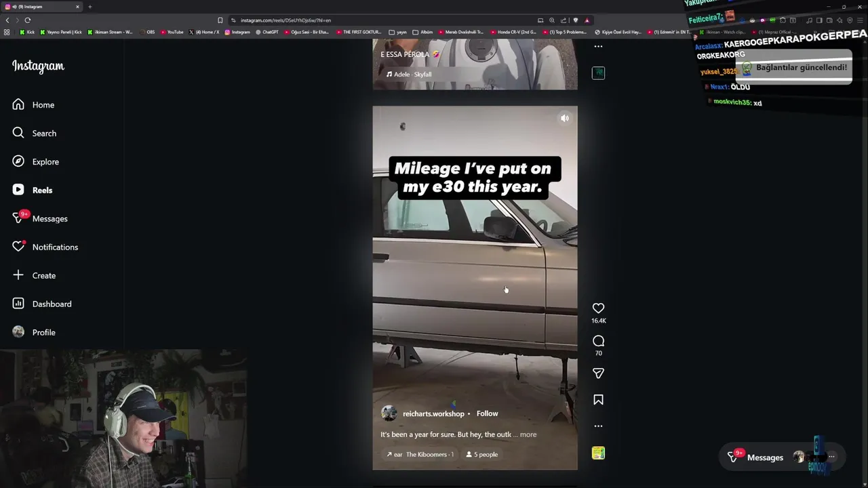The width and height of the screenshot is (868, 488).
Task: Expand the caption with 'more'
Action: coord(528,434)
